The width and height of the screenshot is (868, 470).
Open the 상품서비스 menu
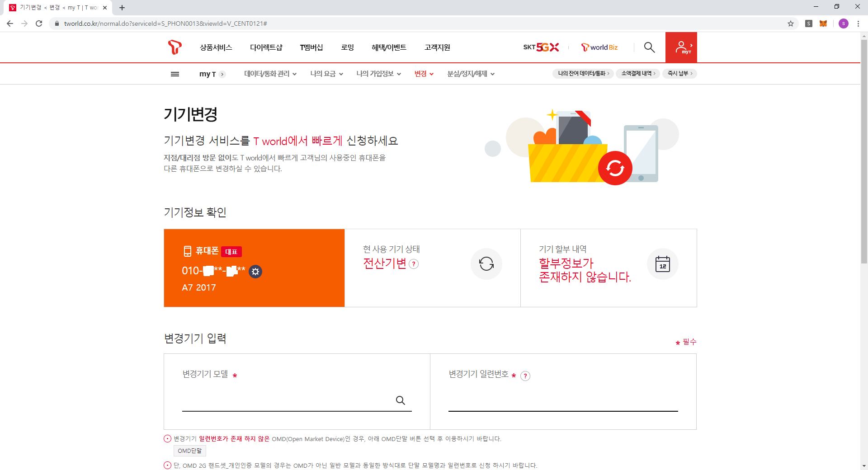pos(216,47)
